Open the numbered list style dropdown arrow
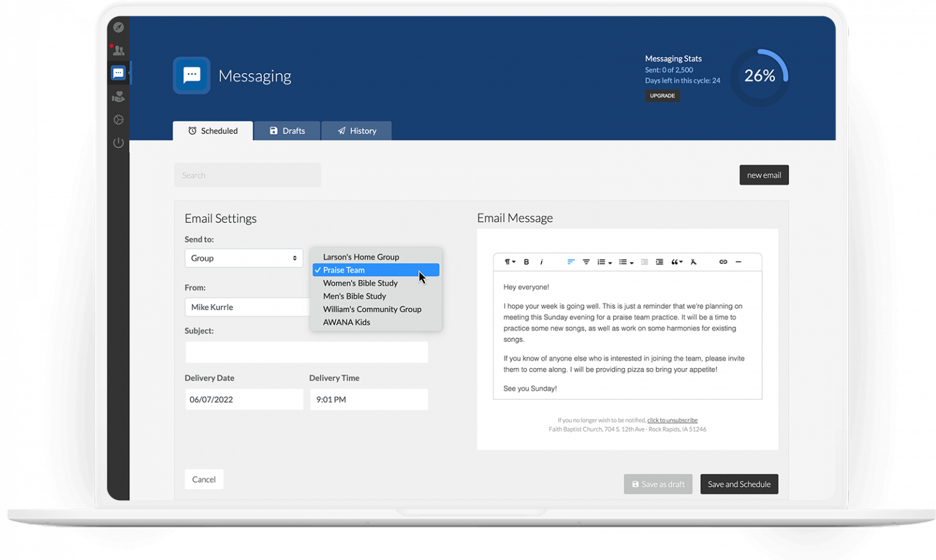 click(x=610, y=263)
